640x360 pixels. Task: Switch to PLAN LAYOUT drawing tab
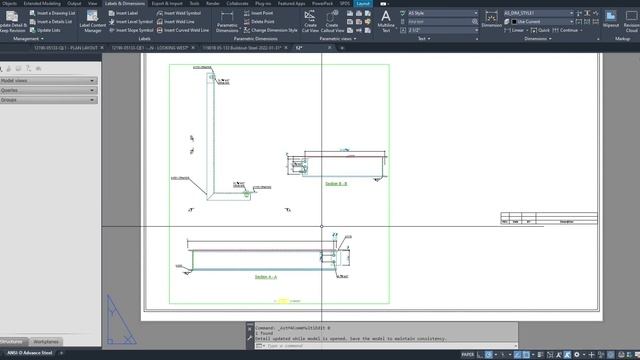click(x=66, y=48)
